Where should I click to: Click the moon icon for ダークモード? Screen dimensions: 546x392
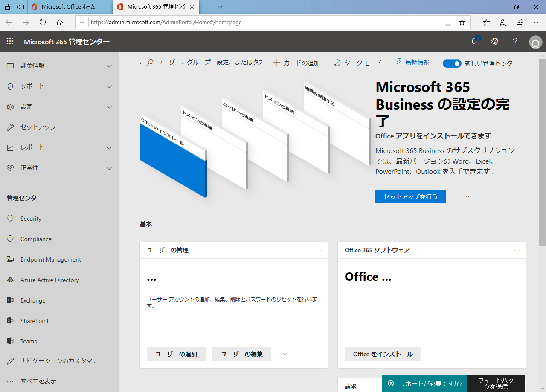337,63
